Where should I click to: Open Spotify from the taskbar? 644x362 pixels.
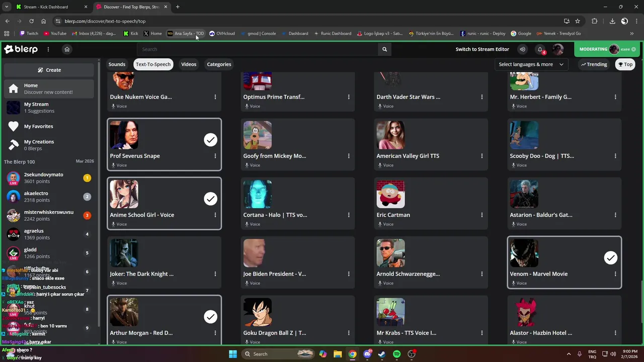[x=396, y=354]
